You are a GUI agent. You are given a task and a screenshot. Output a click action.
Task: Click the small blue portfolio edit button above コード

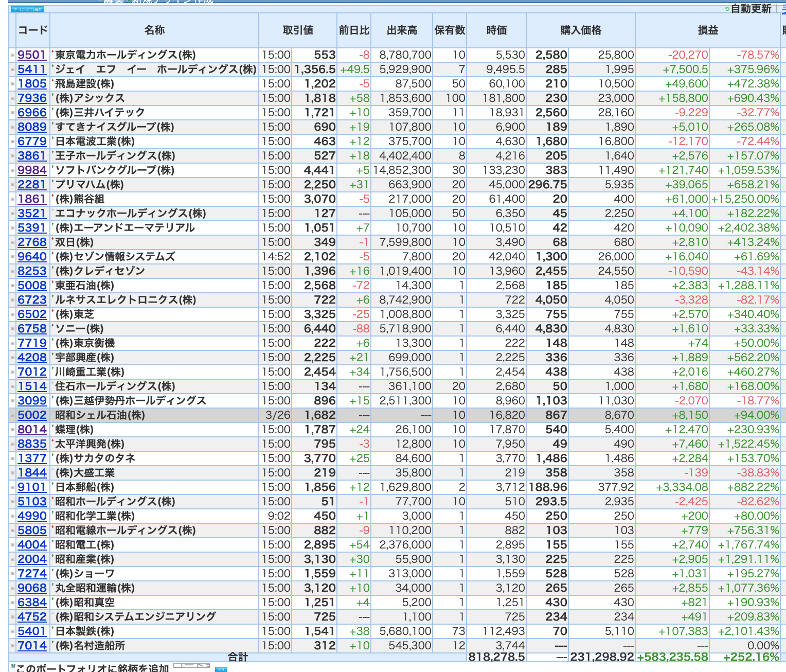(x=28, y=9)
